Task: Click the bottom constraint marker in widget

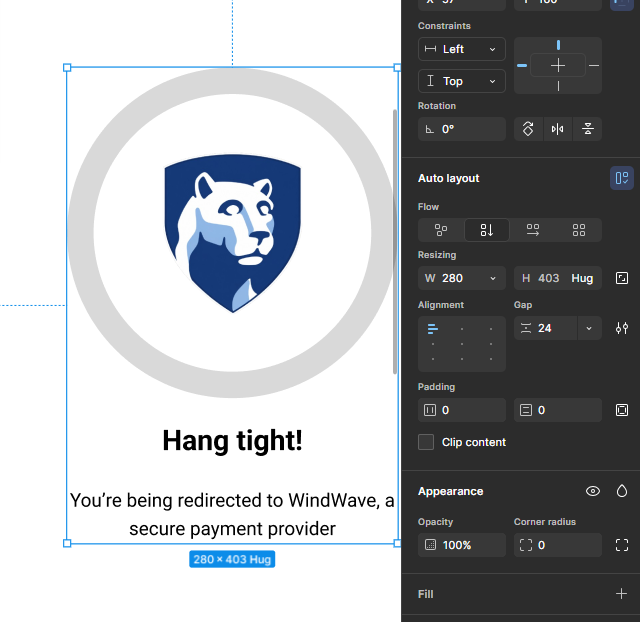Action: (558, 86)
